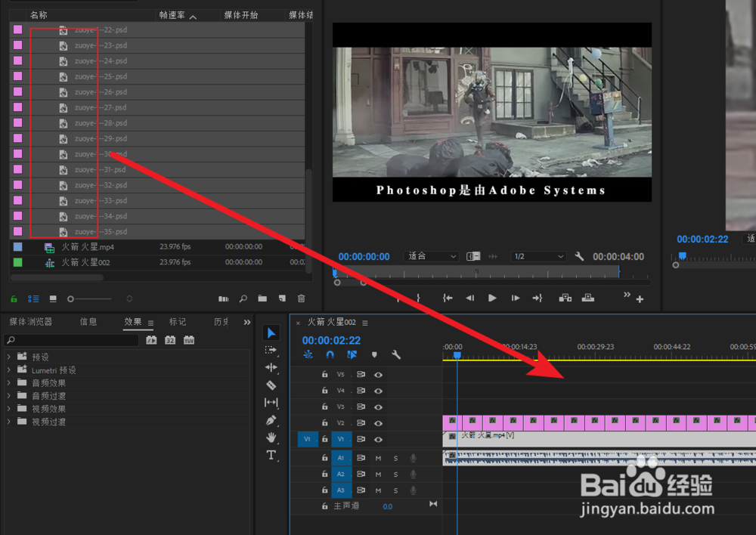756x535 pixels.
Task: Open the 1/2 playback resolution dropdown
Action: coord(538,256)
